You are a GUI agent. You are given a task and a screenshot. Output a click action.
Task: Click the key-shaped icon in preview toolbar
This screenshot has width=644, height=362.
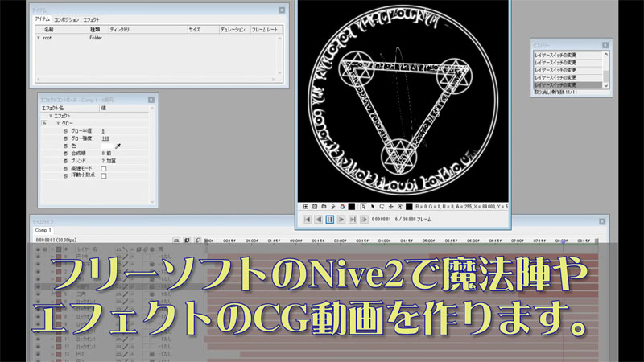pos(333,207)
